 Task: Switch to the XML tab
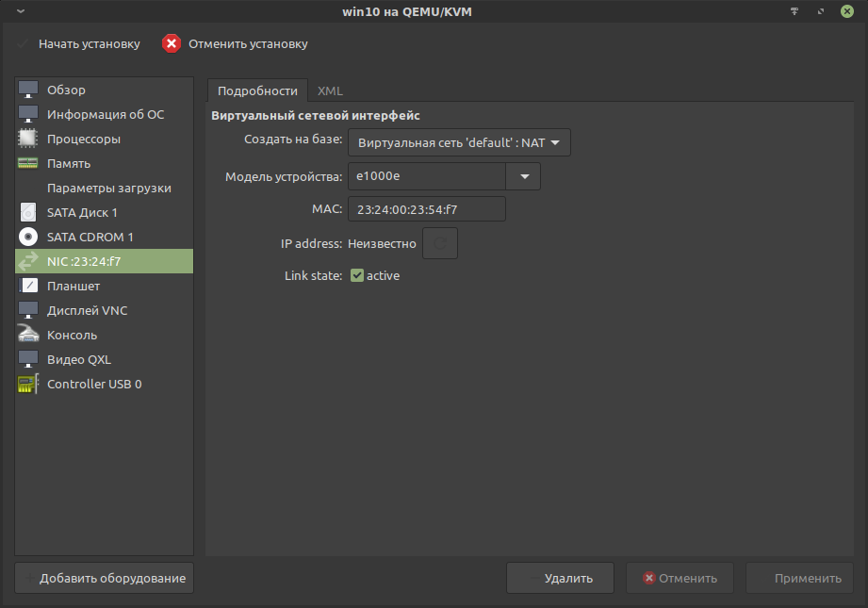[x=330, y=90]
